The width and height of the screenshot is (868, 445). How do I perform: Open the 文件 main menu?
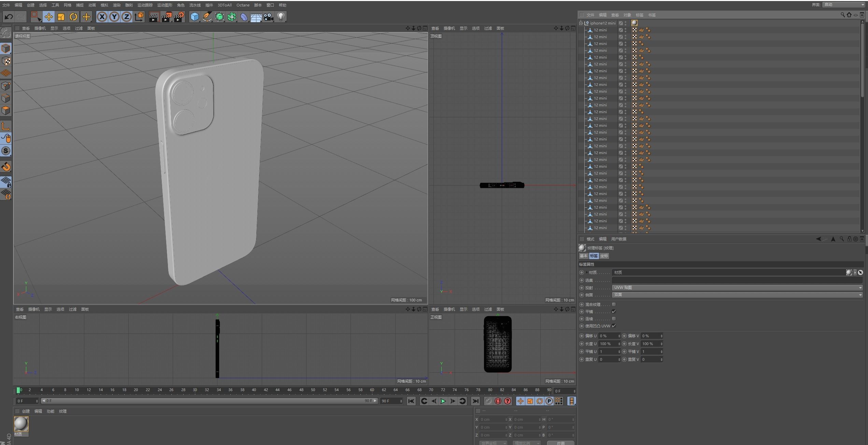pyautogui.click(x=6, y=5)
